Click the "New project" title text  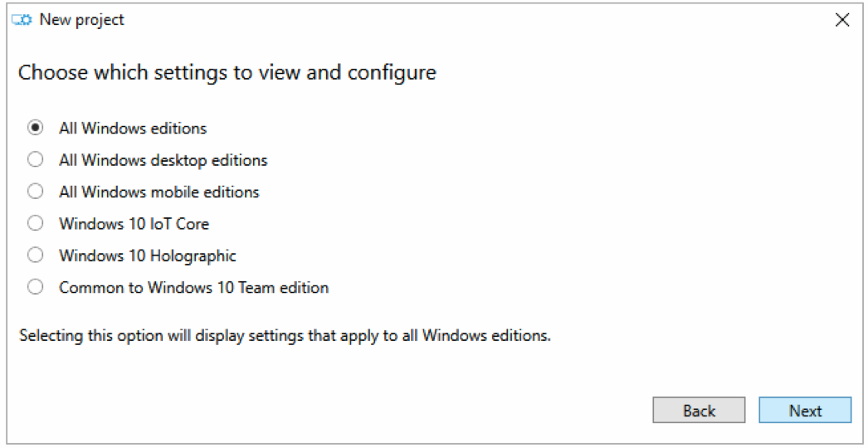click(82, 21)
